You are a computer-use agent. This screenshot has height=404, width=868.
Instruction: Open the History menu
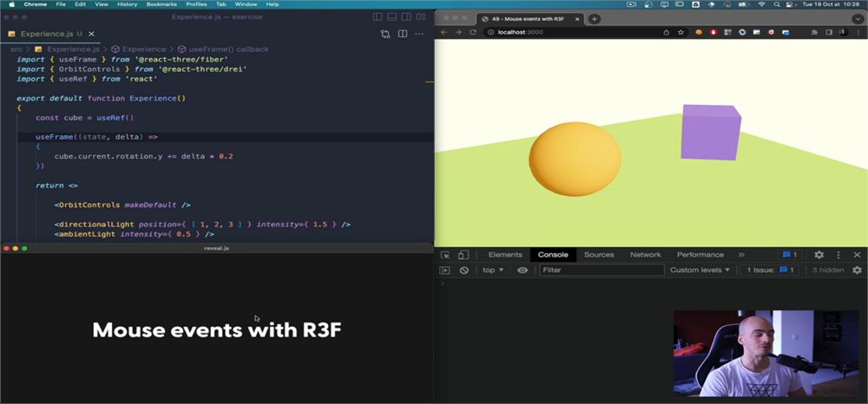tap(127, 3)
